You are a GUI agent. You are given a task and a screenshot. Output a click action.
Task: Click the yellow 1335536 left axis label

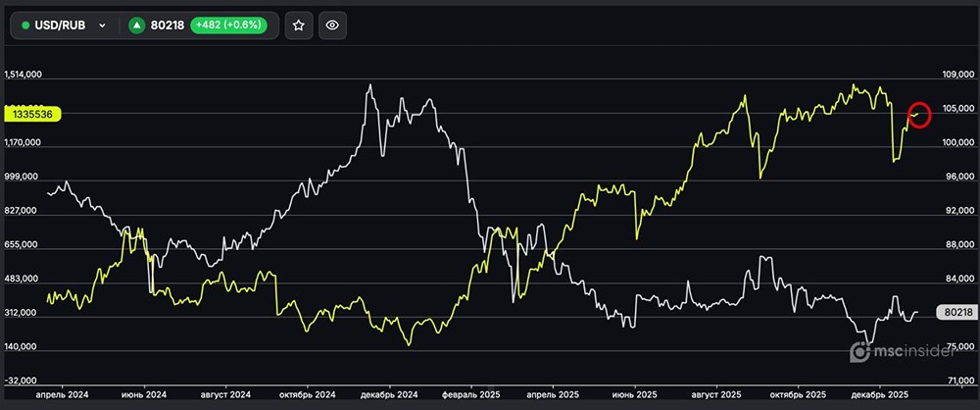32,115
